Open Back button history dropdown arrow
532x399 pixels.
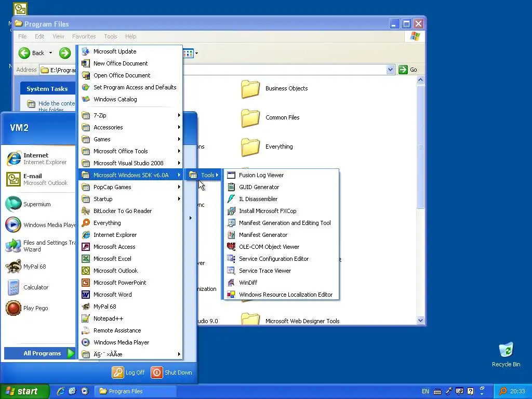coord(50,53)
